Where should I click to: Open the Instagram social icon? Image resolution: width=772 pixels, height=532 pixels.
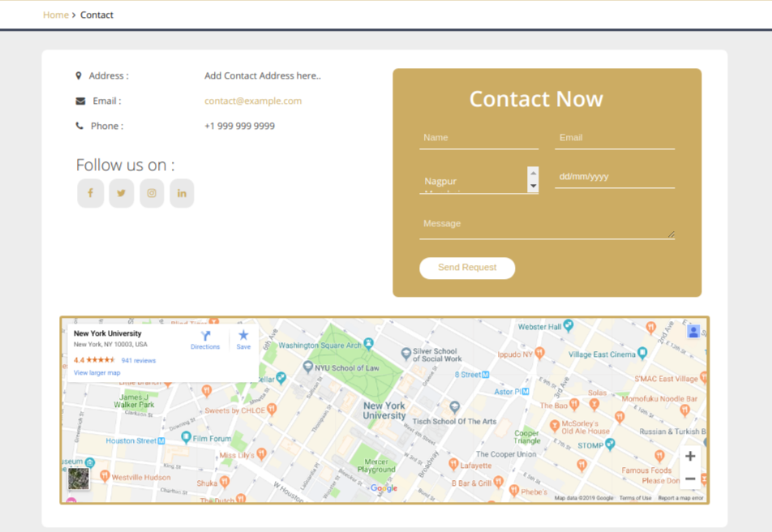[x=152, y=193]
